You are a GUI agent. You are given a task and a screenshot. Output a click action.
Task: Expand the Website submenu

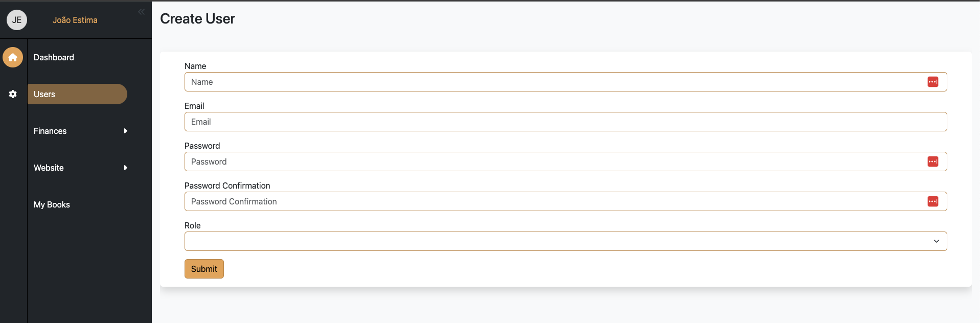point(126,168)
